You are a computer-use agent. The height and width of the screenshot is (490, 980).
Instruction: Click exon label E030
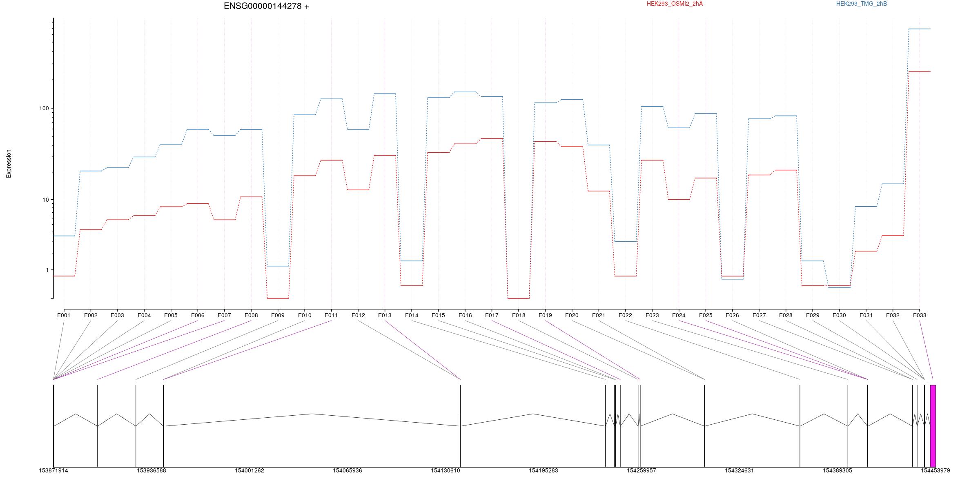(x=839, y=315)
